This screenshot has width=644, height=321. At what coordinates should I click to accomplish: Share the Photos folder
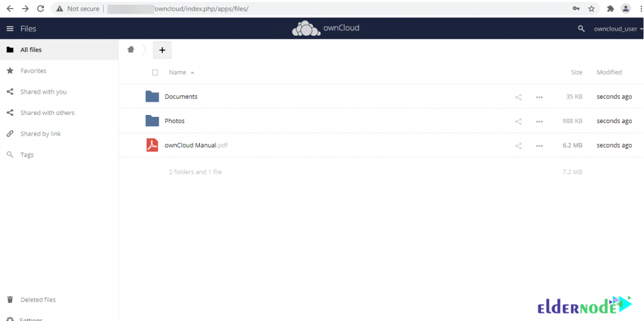[518, 121]
